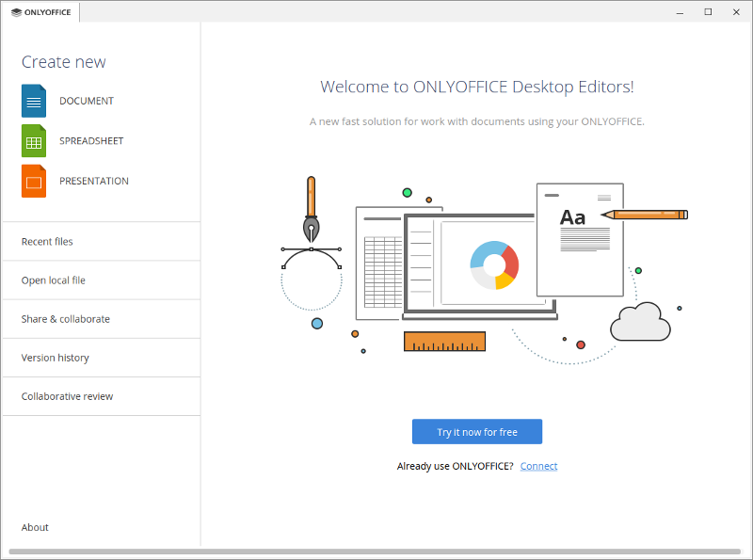
Task: Open the Recent files section
Action: [102, 242]
